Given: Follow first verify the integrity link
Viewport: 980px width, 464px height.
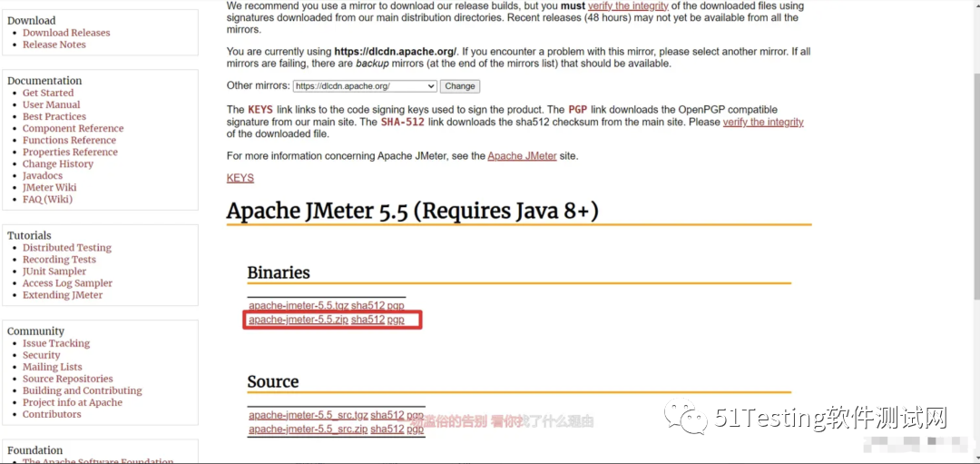Looking at the screenshot, I should [628, 5].
